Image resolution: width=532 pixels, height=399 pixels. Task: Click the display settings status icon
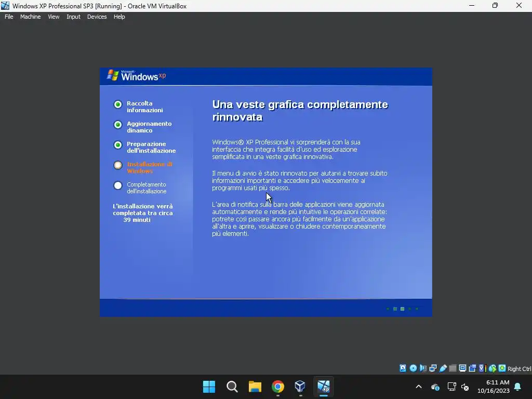click(462, 368)
